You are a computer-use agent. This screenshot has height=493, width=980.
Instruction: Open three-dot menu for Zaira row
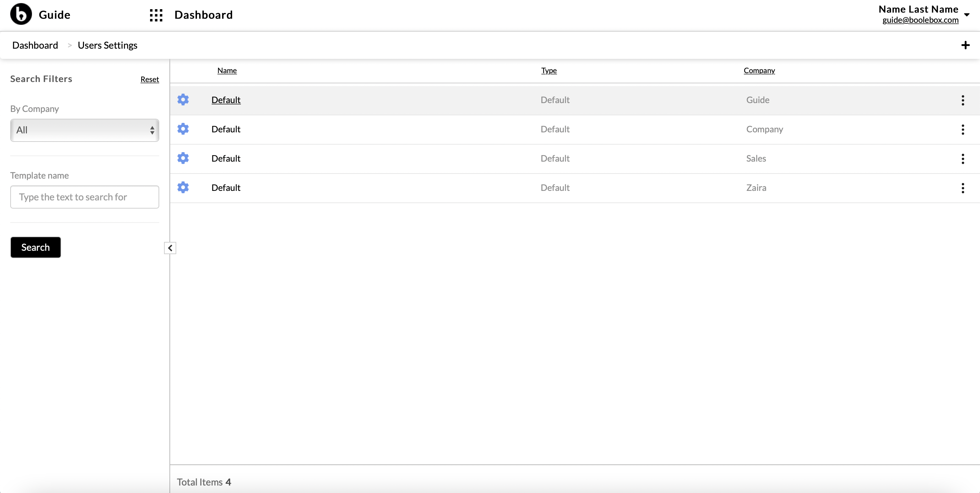coord(963,188)
